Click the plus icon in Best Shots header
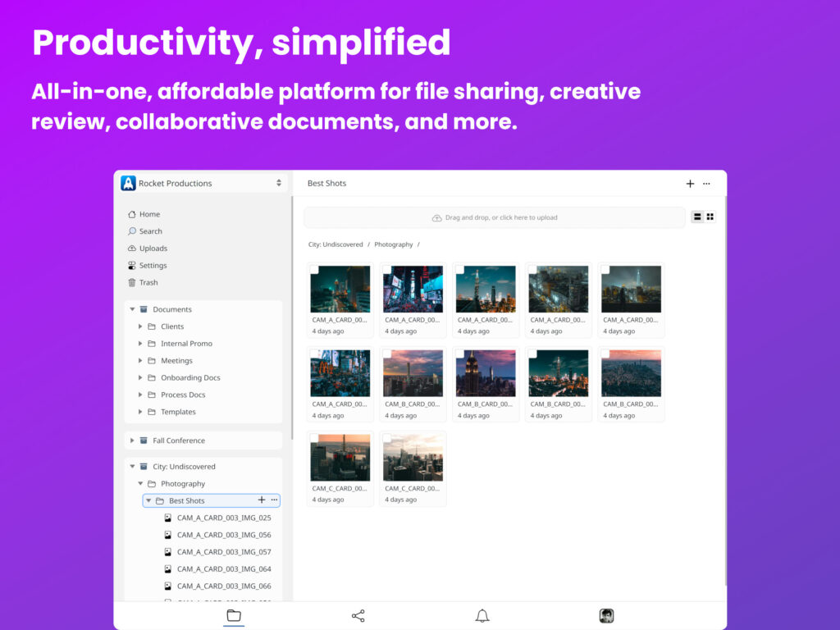Viewport: 840px width, 630px height. click(x=690, y=184)
